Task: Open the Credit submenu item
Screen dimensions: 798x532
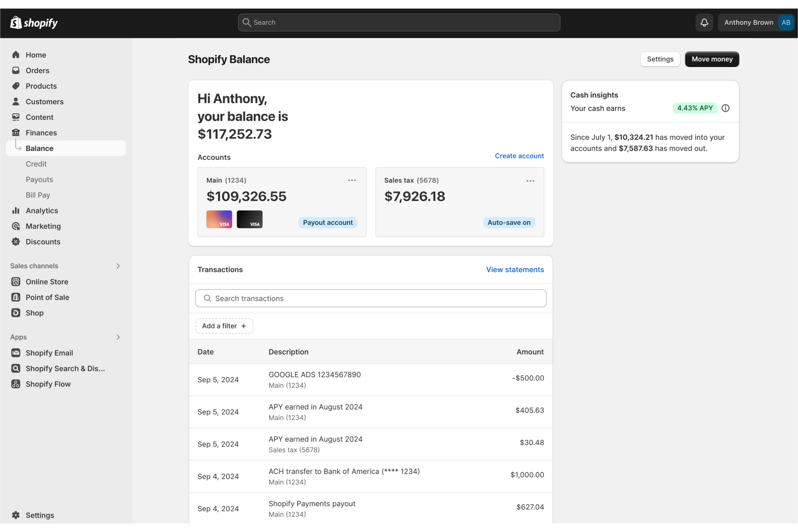Action: point(36,164)
